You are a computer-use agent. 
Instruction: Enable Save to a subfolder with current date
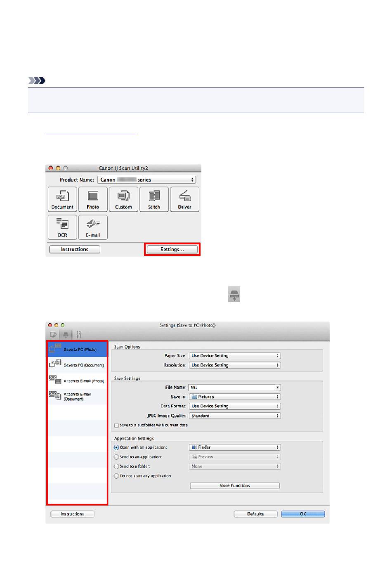(116, 425)
